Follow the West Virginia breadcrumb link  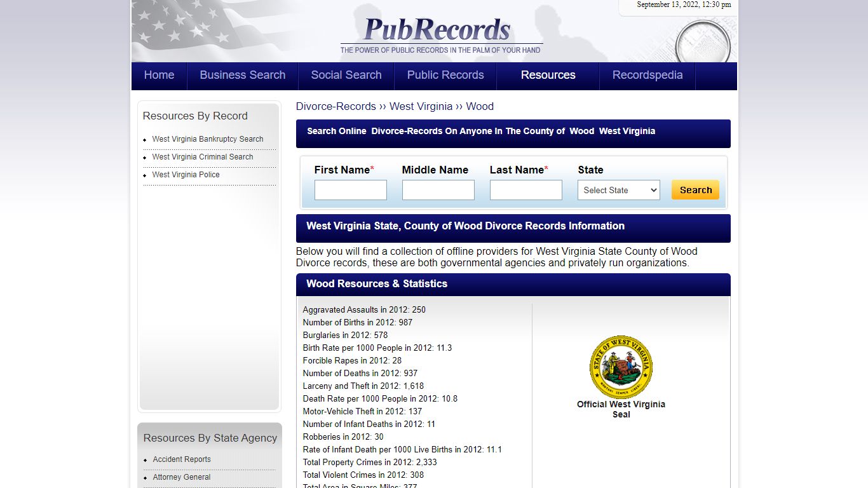421,106
